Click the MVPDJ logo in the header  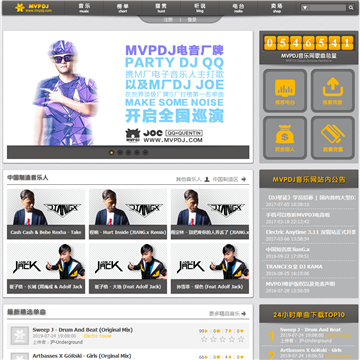tap(33, 7)
